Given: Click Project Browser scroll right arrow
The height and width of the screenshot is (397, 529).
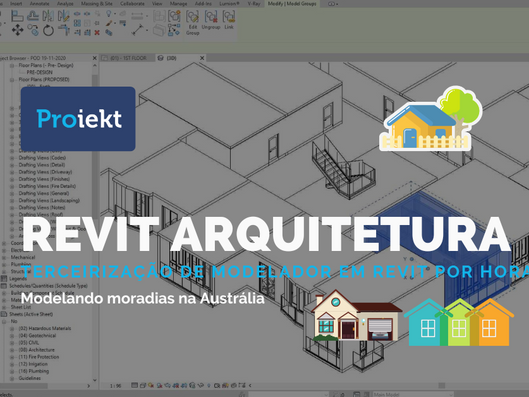Looking at the screenshot, I should pos(88,386).
